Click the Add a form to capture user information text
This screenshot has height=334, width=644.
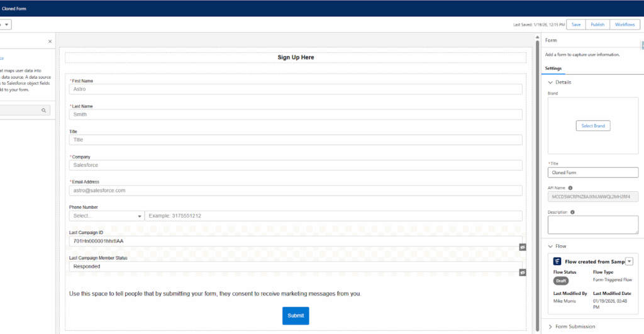(x=582, y=55)
